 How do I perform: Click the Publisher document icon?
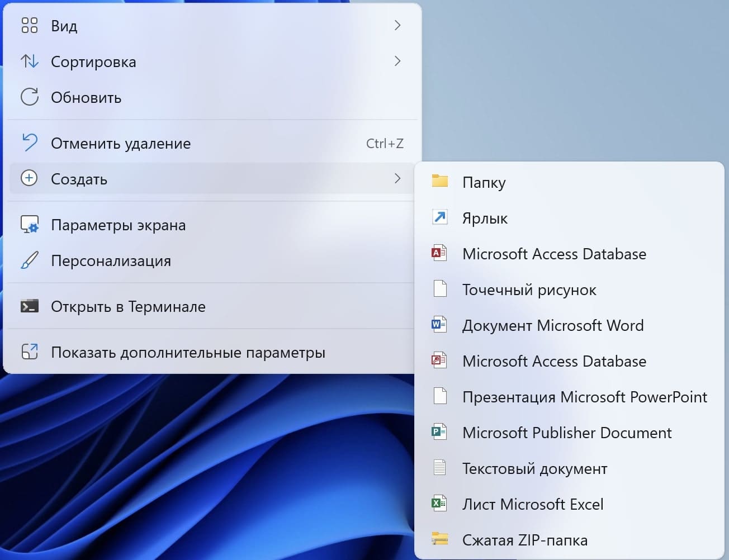439,432
